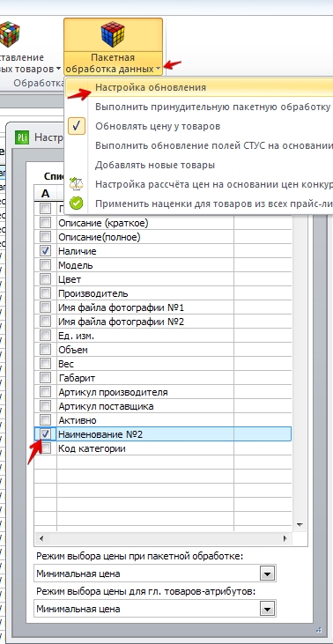Open the пакетной обработке price mode dropdown
Image resolution: width=333 pixels, height=644 pixels.
(268, 574)
